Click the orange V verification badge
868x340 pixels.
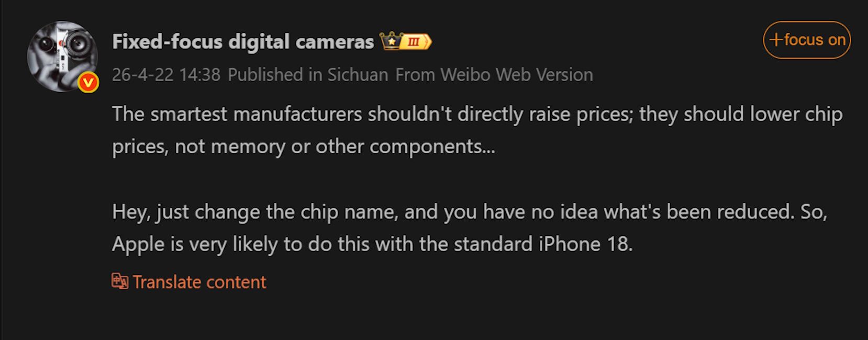88,82
